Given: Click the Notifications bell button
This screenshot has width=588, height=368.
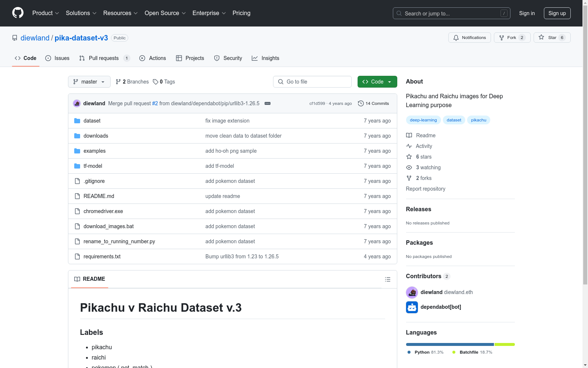Looking at the screenshot, I should coord(470,38).
